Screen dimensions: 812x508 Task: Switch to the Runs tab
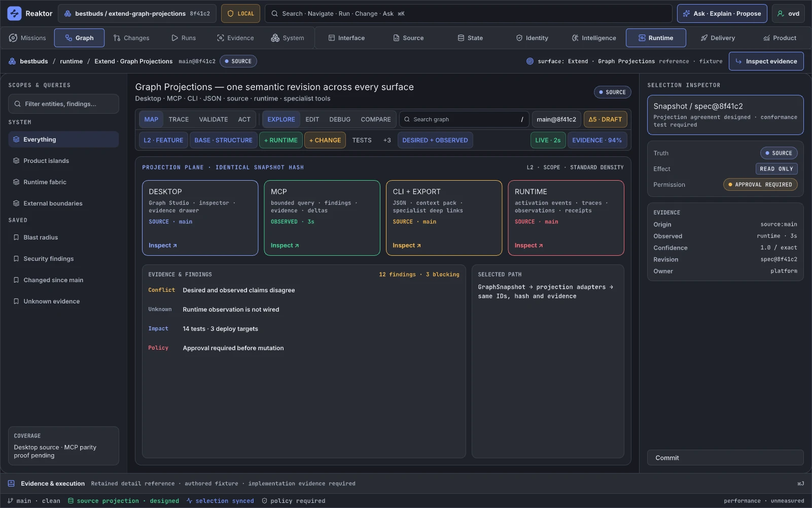(184, 38)
